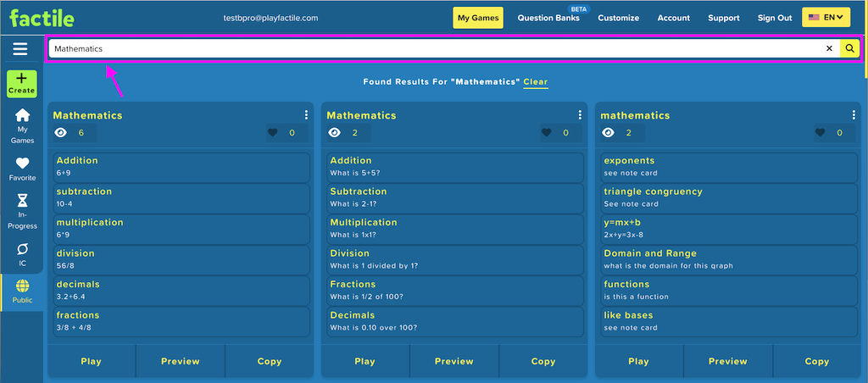This screenshot has height=383, width=868.
Task: Open EN language dropdown
Action: [x=826, y=18]
